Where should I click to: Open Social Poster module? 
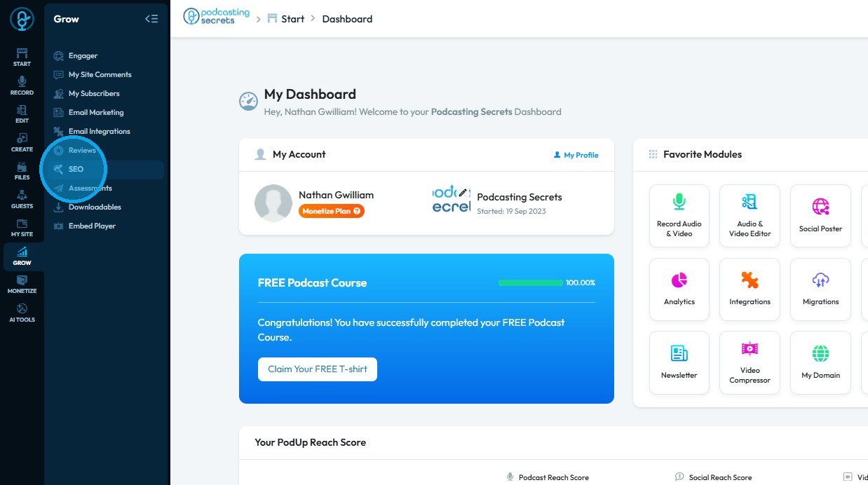pos(820,216)
